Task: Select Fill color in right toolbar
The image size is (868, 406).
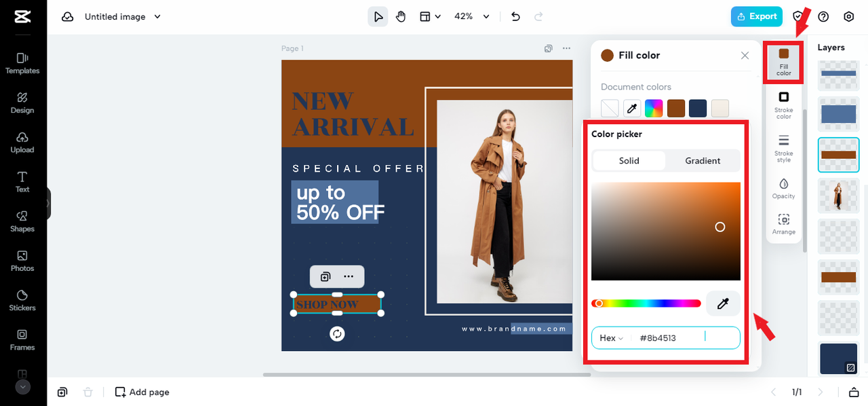Action: point(784,62)
